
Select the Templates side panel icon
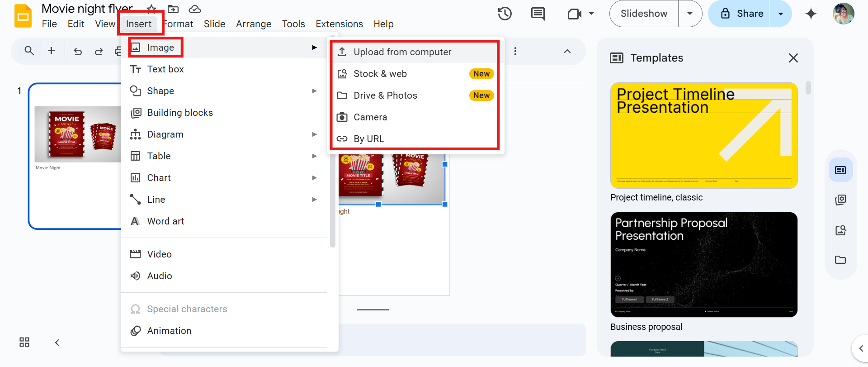point(840,170)
